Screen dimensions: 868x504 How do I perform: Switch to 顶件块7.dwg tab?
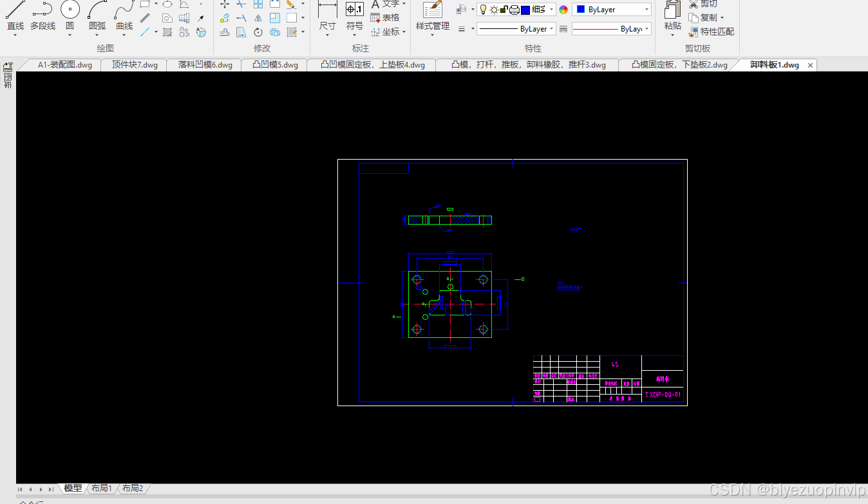click(x=135, y=65)
